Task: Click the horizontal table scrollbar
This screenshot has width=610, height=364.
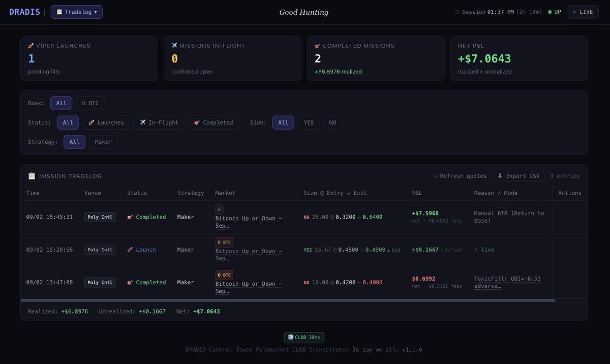Action: tap(288, 300)
